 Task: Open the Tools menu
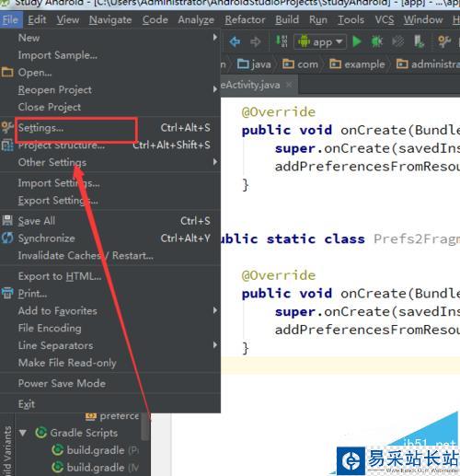351,20
